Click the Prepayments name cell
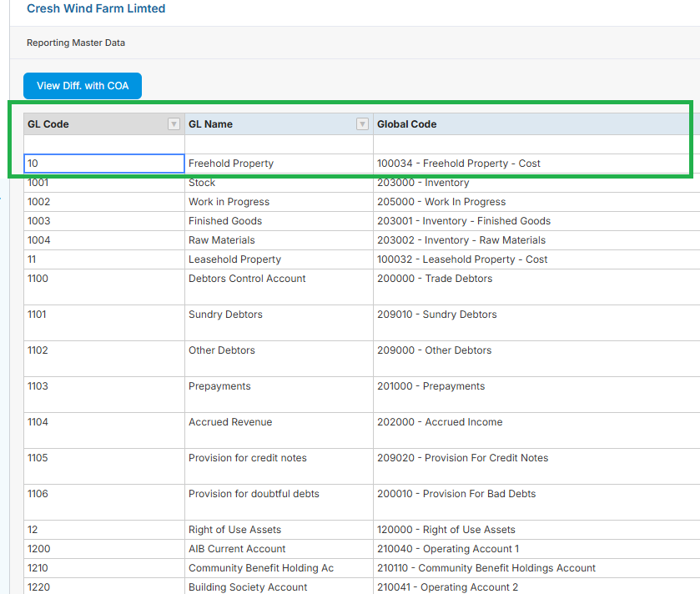The width and height of the screenshot is (700, 594). 279,395
